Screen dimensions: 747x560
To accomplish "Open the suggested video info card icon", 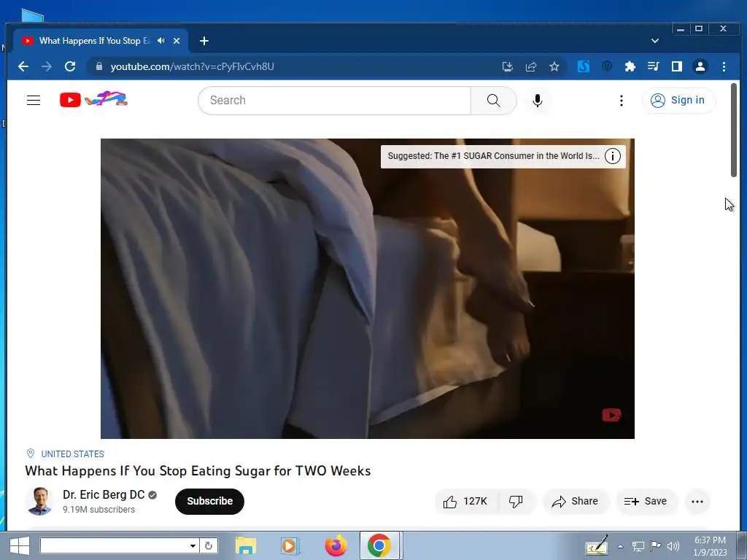I will [613, 156].
